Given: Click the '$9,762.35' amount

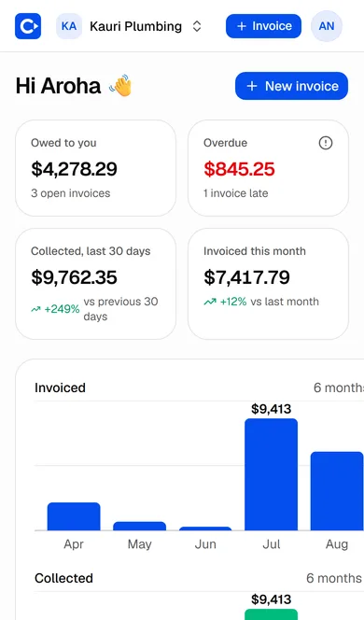Looking at the screenshot, I should (75, 277).
